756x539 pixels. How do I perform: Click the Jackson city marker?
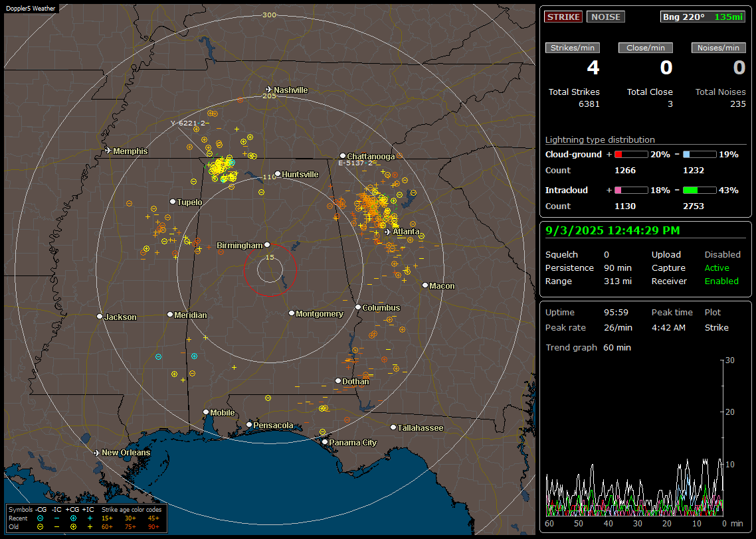point(100,317)
